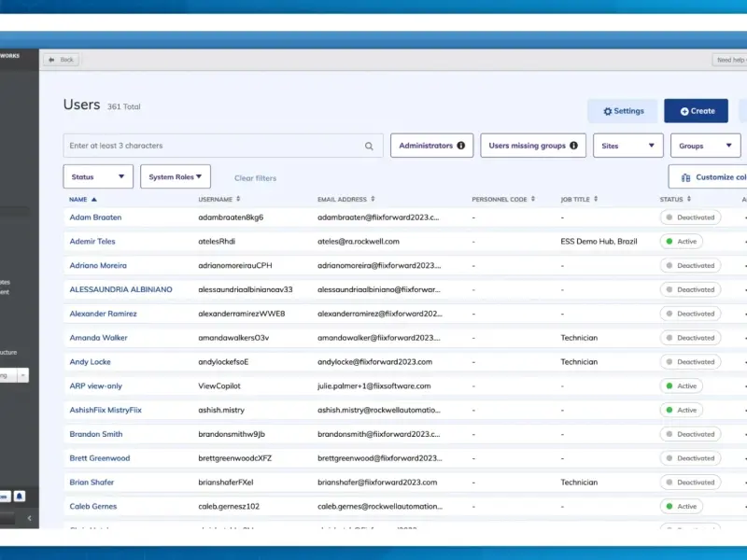The height and width of the screenshot is (560, 747).
Task: Go Back using the Back button
Action: coord(62,60)
